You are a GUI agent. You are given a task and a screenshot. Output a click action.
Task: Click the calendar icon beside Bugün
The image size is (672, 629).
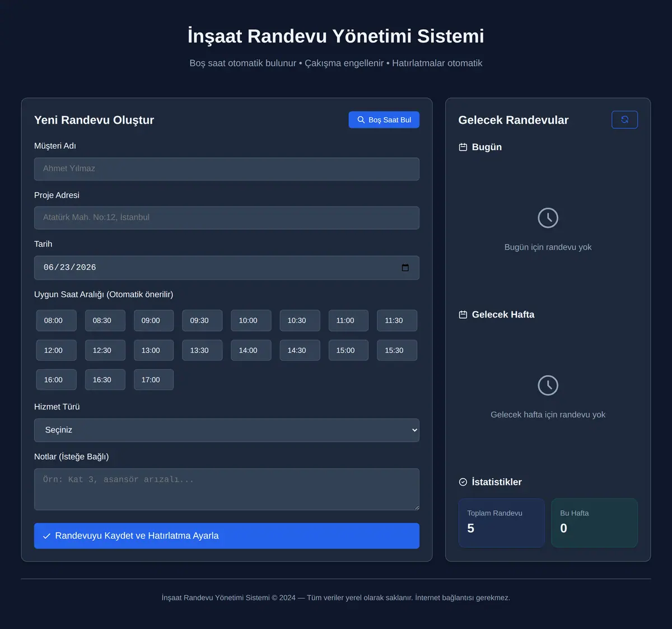pos(463,147)
